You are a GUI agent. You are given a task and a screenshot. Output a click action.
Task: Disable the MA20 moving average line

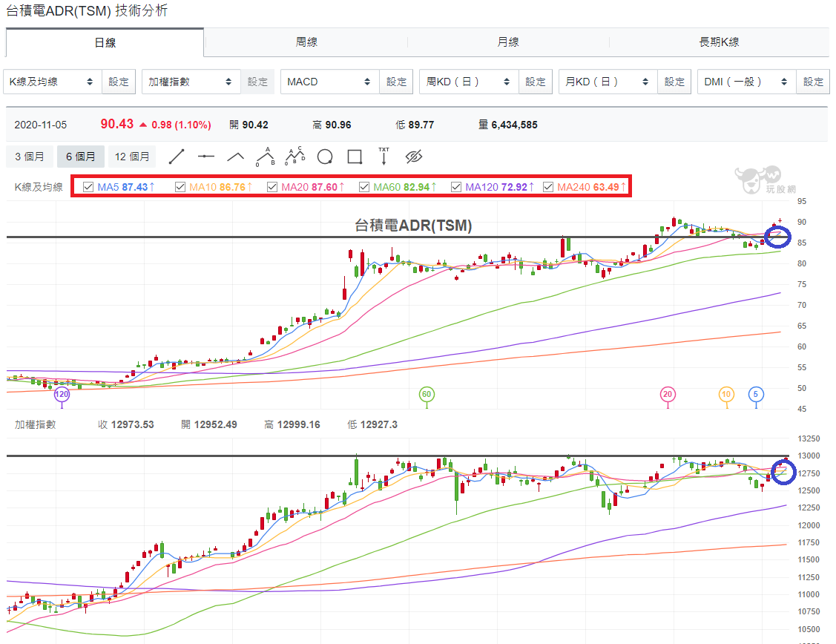[272, 187]
